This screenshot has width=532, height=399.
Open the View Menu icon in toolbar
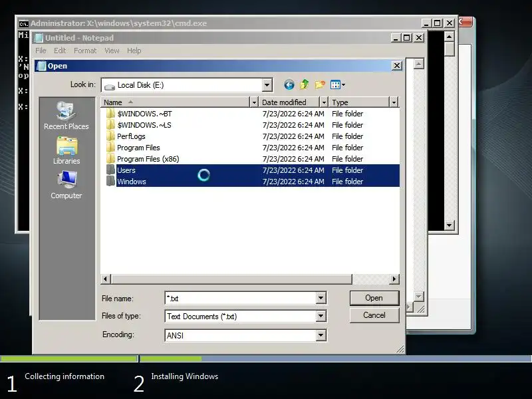[x=335, y=85]
